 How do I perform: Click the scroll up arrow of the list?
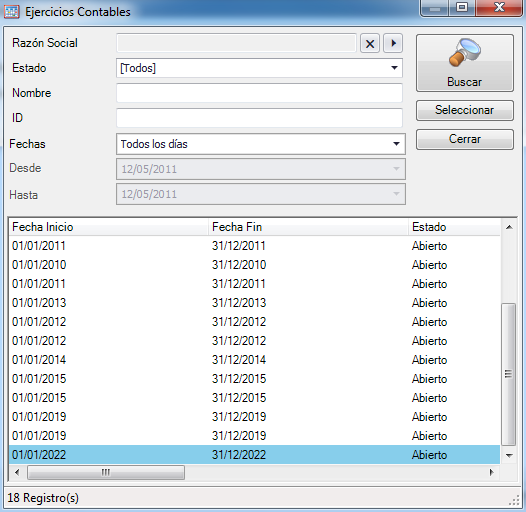[509, 227]
